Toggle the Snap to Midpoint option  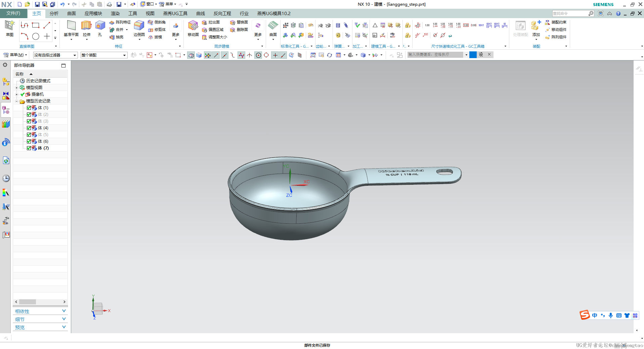tap(224, 55)
